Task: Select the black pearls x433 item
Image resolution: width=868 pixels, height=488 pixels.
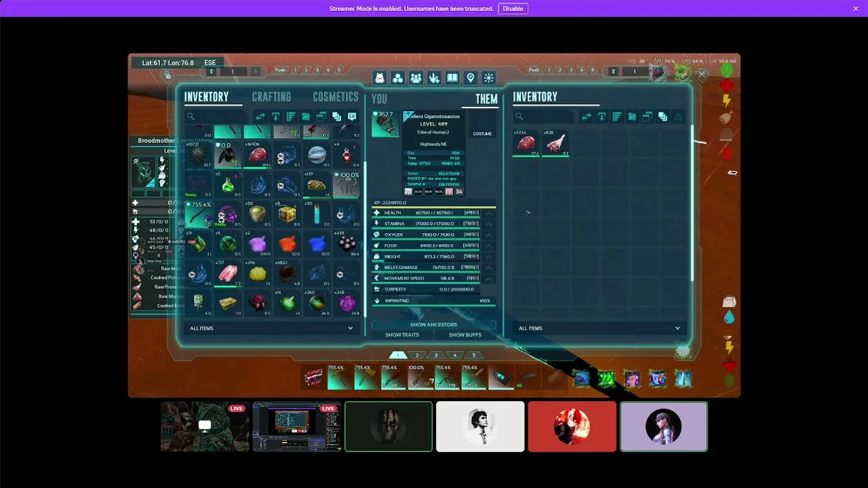Action: coord(347,244)
